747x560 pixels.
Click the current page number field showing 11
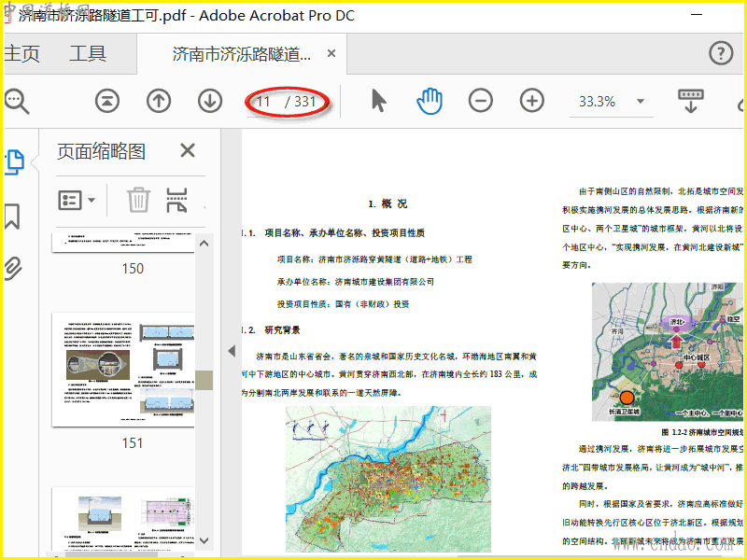263,102
